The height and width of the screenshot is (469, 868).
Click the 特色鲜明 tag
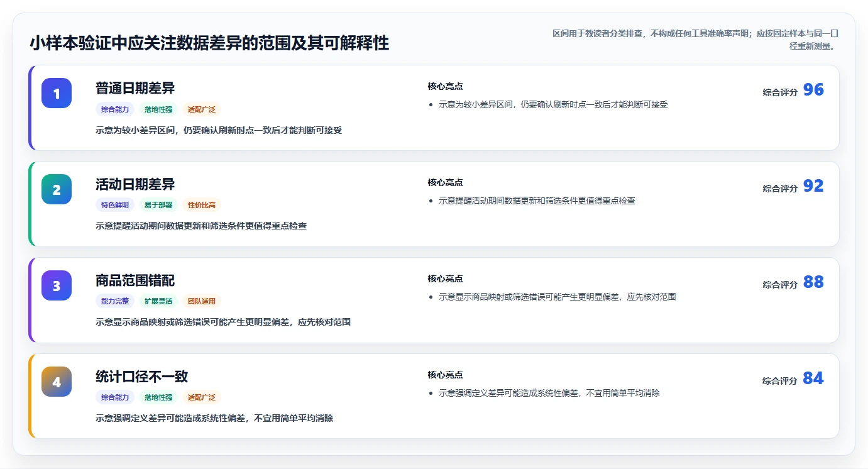(115, 205)
